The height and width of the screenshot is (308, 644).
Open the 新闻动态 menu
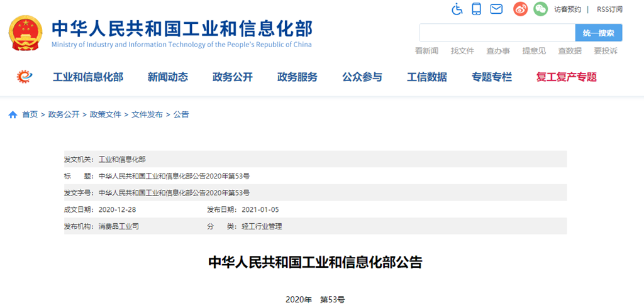point(167,77)
